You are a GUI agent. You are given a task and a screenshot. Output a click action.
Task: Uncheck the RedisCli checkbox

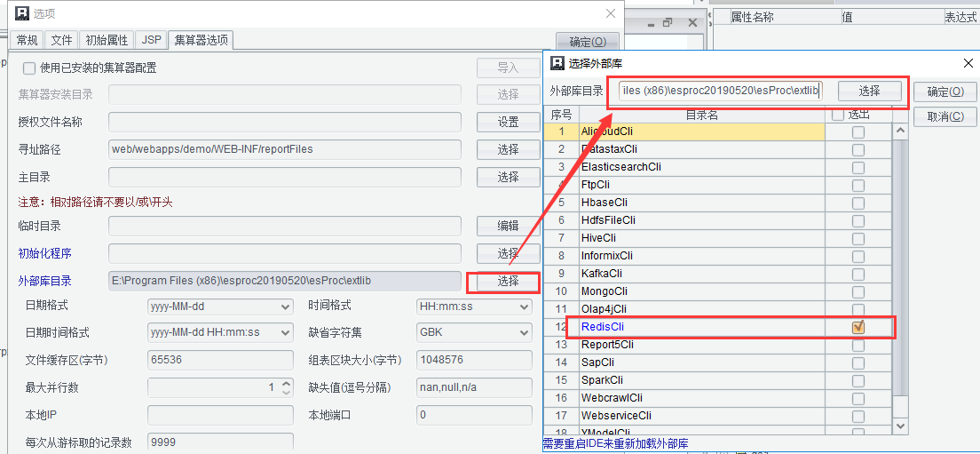tap(858, 327)
